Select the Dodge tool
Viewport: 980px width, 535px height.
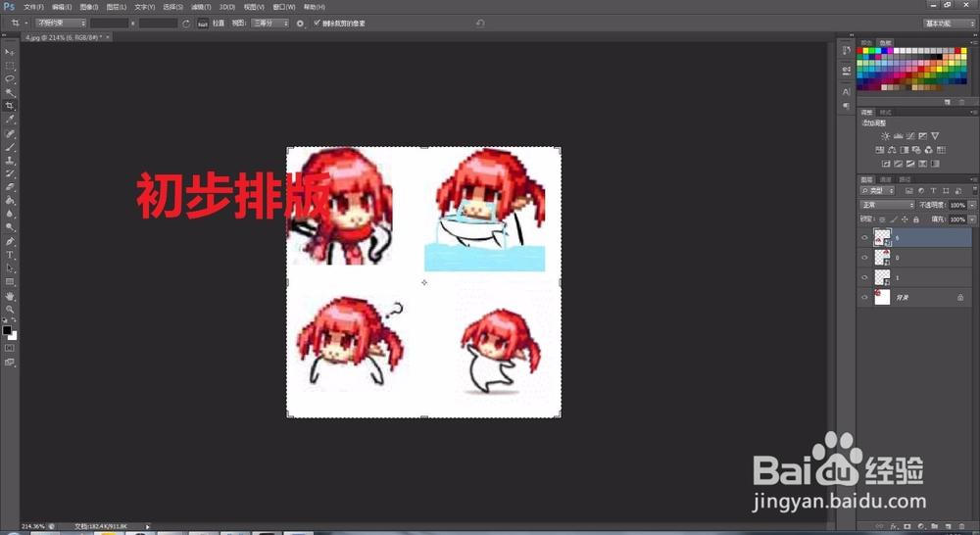(x=10, y=226)
